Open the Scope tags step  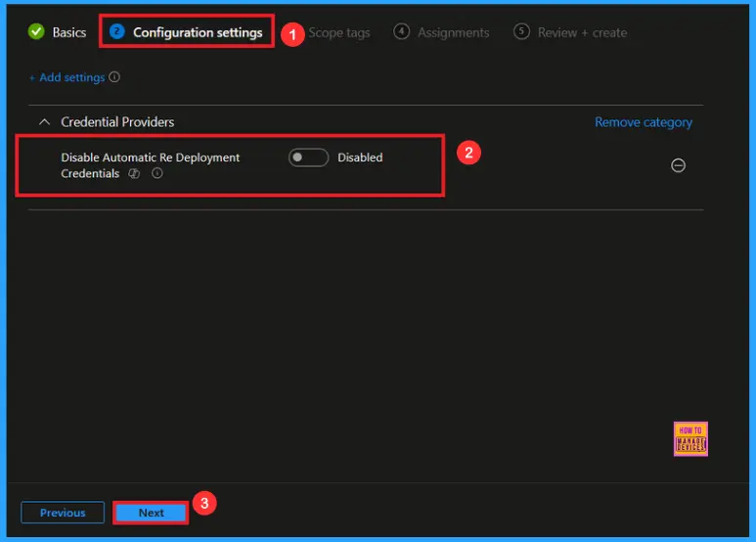[x=338, y=32]
